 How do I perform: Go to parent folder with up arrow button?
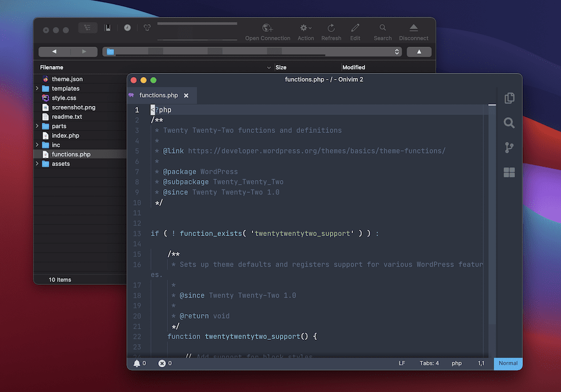click(419, 52)
